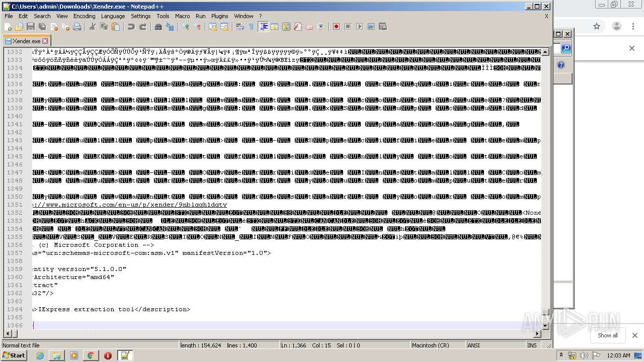
Task: Click the Paste clipboard icon
Action: pos(116,27)
